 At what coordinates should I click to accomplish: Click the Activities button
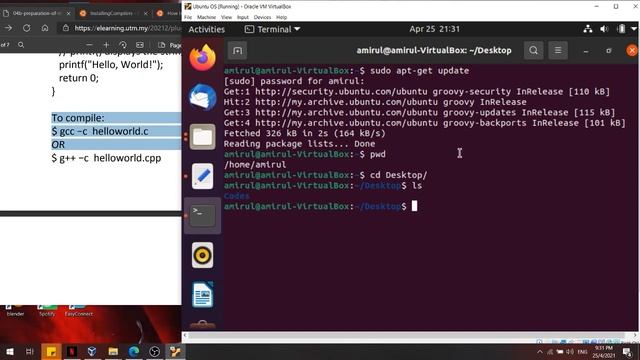point(207,29)
